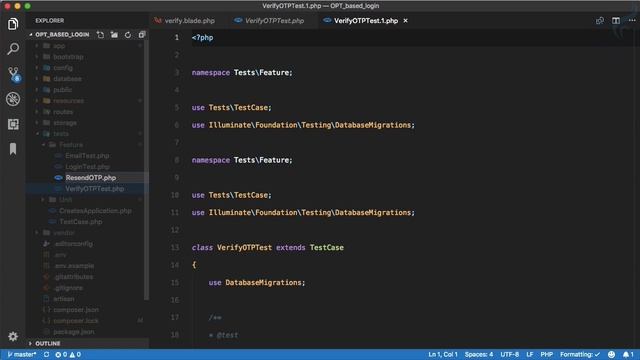Click the feedback smiley in status bar
Screen dimensions: 640x360
[x=611, y=354]
